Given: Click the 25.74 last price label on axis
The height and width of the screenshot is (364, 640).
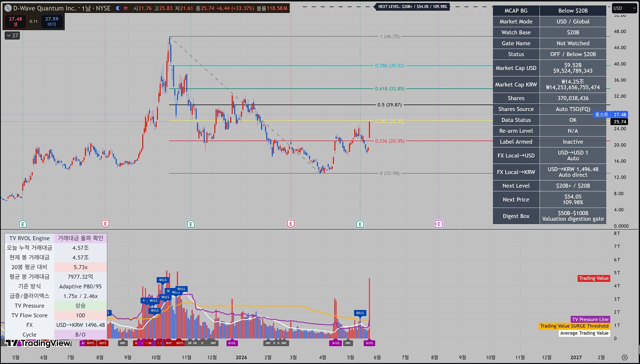Looking at the screenshot, I should (x=620, y=122).
